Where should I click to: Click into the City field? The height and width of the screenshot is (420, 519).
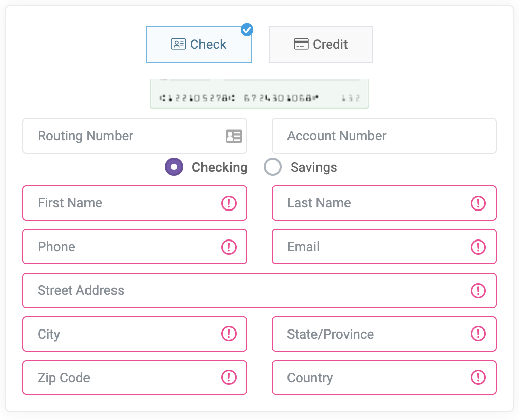135,334
